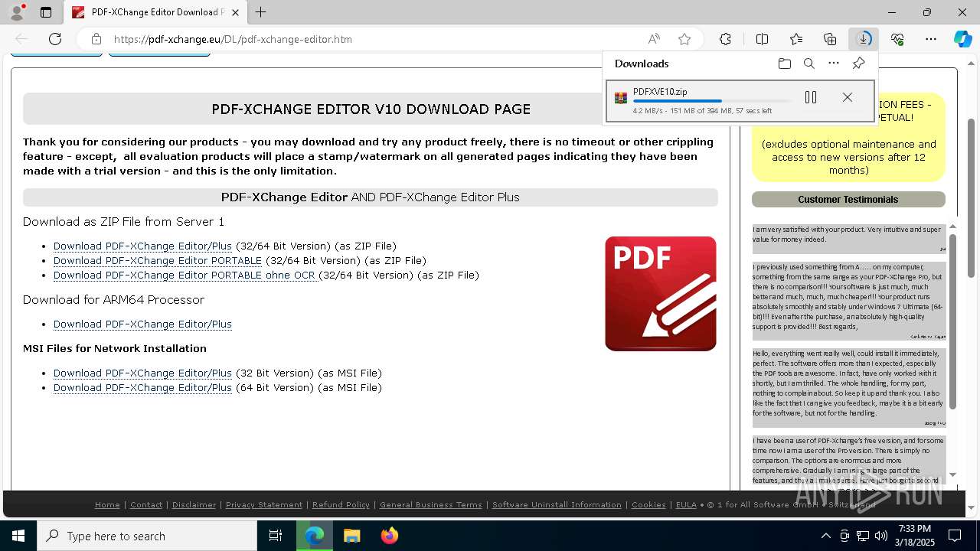Download PDF-XChange Editor/Plus ZIP file link

(142, 246)
